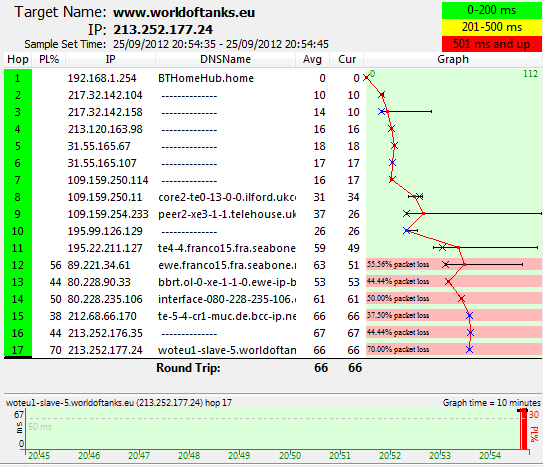Select IP 31.55.165.67
The image size is (543, 467).
[x=99, y=146]
